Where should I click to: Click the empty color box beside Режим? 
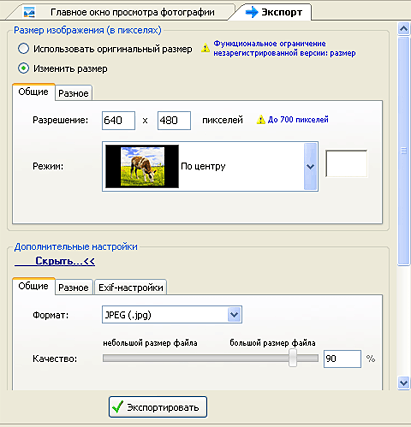click(x=346, y=163)
